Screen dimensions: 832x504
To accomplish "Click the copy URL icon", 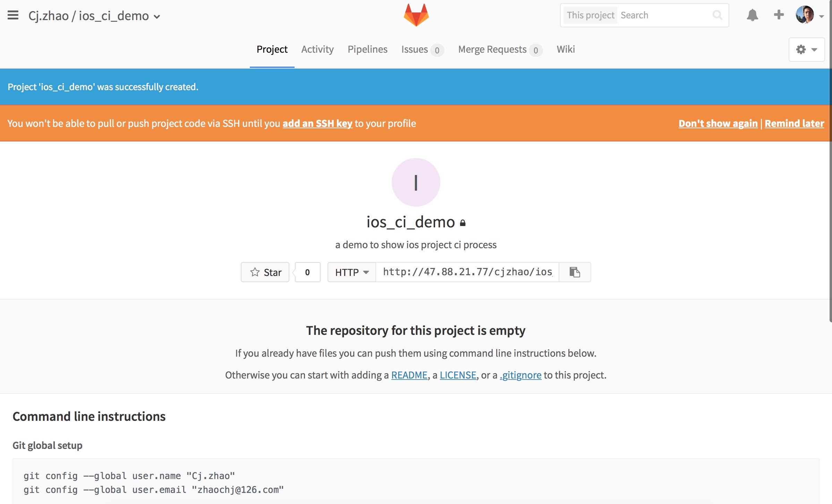I will pyautogui.click(x=574, y=272).
